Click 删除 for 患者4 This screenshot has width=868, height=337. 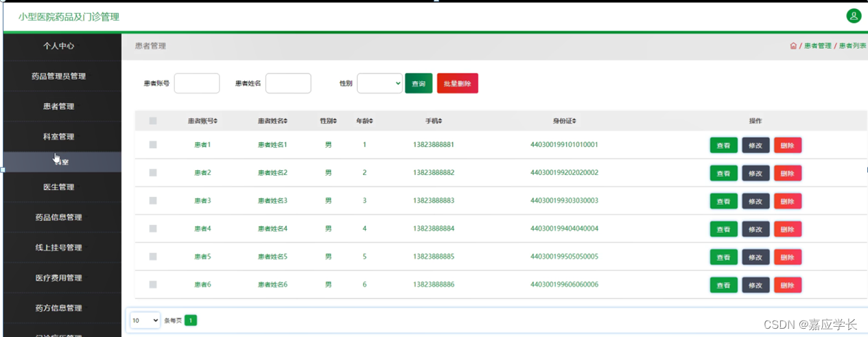pyautogui.click(x=788, y=229)
